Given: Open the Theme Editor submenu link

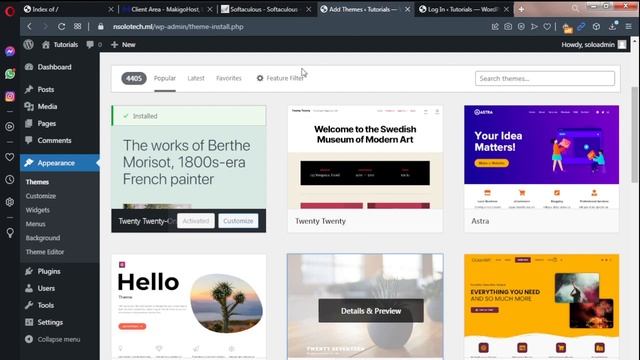Looking at the screenshot, I should (x=45, y=252).
